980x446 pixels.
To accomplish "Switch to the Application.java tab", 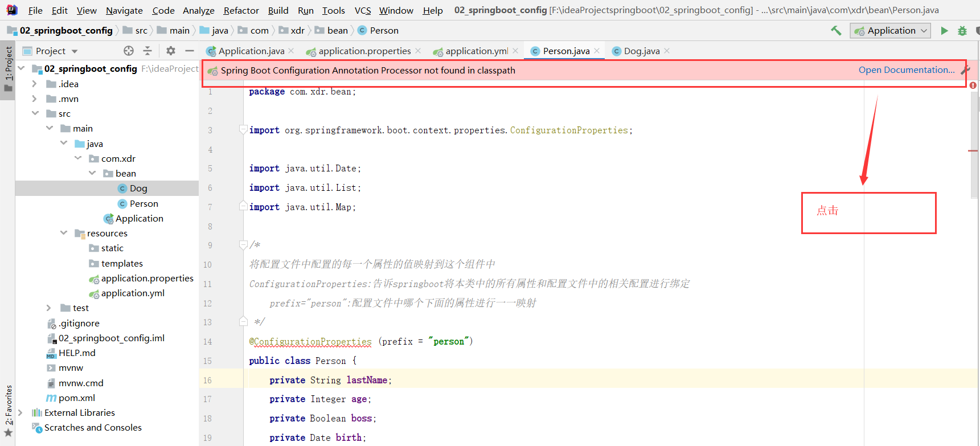I will 251,51.
